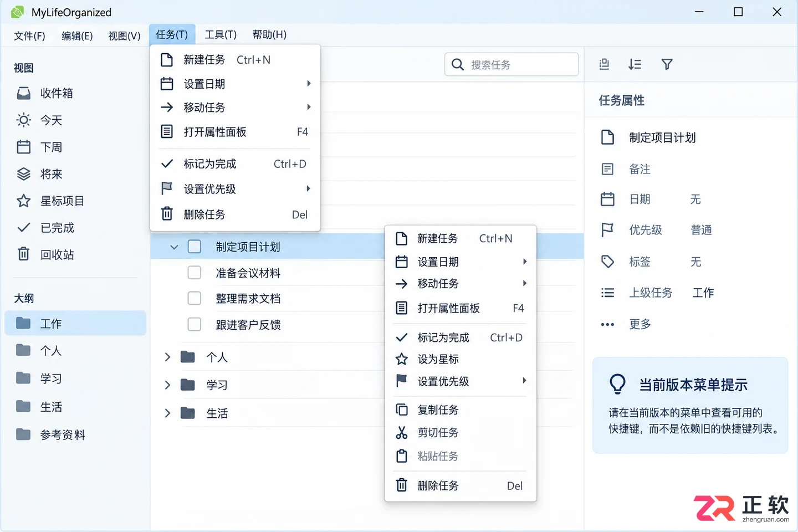Open the 下周 calendar view
The image size is (798, 532).
pos(75,147)
